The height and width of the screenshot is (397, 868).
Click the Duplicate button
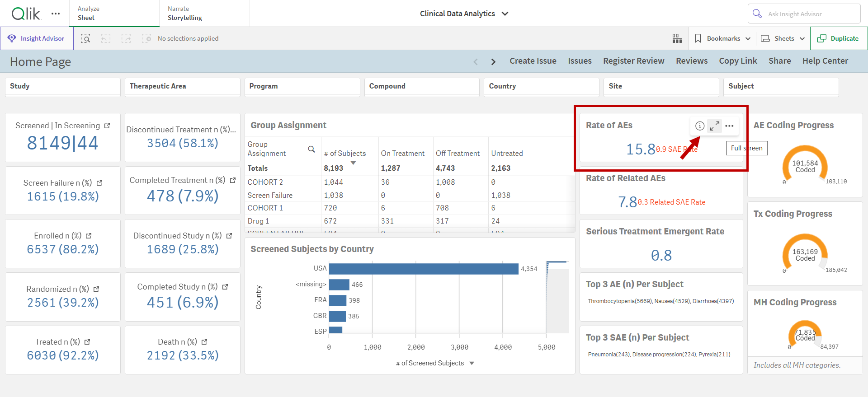(x=839, y=38)
